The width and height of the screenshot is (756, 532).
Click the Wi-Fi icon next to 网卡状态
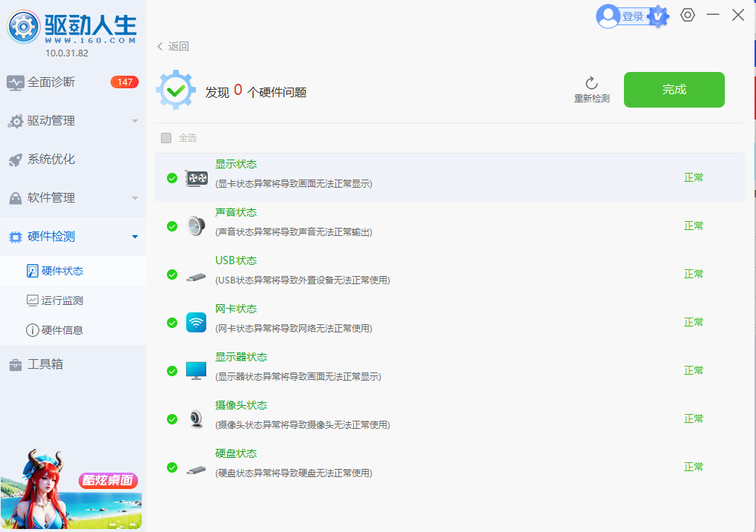[195, 323]
